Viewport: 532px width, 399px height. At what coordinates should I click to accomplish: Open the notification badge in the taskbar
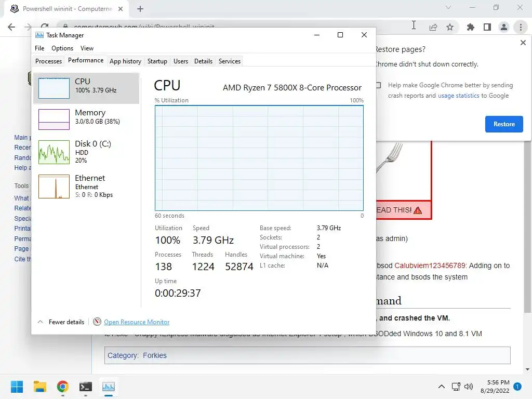click(x=517, y=387)
